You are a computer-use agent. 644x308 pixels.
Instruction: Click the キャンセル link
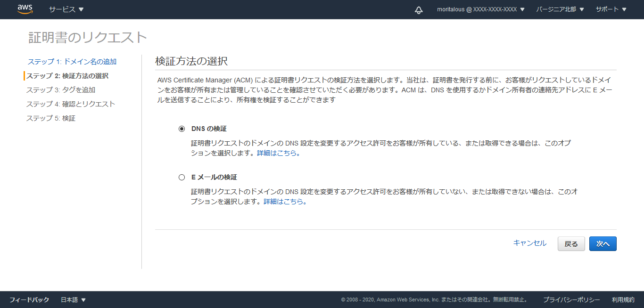(529, 243)
